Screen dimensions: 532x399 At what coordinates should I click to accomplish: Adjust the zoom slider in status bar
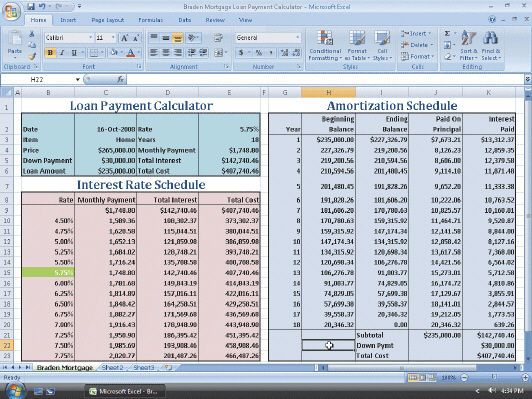[x=494, y=377]
